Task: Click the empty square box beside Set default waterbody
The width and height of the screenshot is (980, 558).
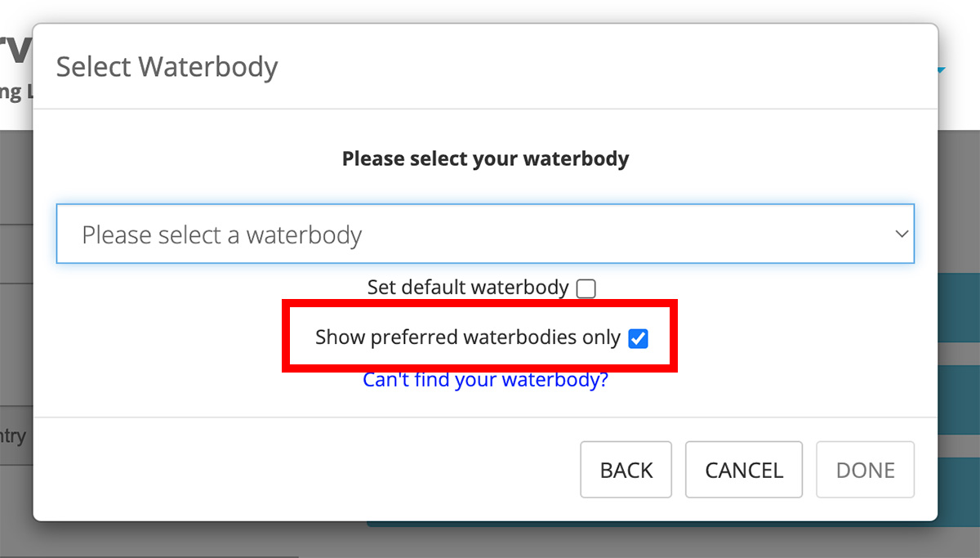Action: click(x=586, y=288)
